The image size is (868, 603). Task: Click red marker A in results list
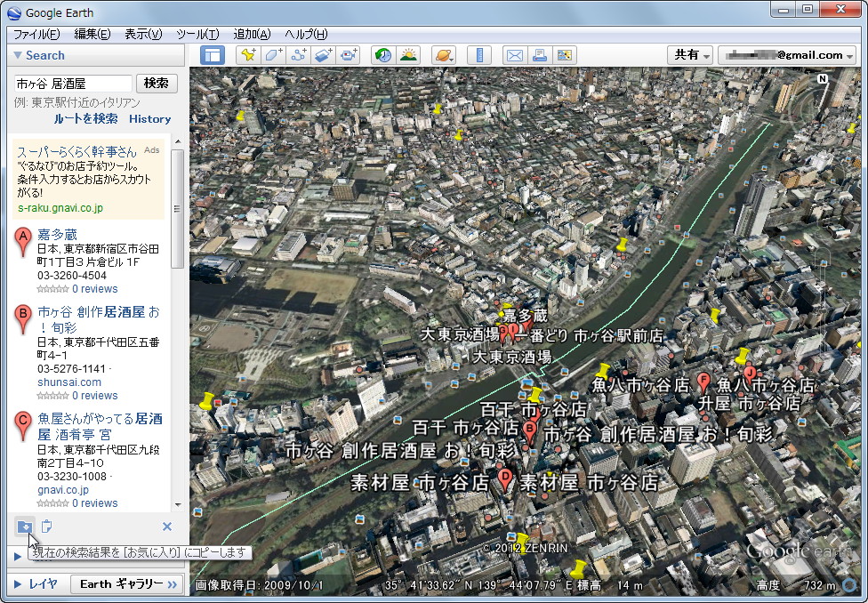coord(23,241)
